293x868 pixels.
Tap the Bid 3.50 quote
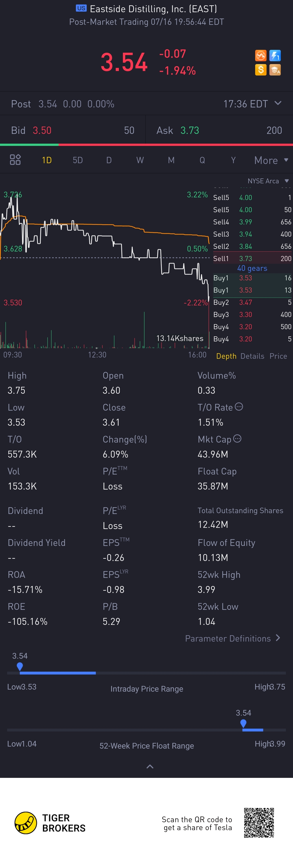click(x=73, y=130)
